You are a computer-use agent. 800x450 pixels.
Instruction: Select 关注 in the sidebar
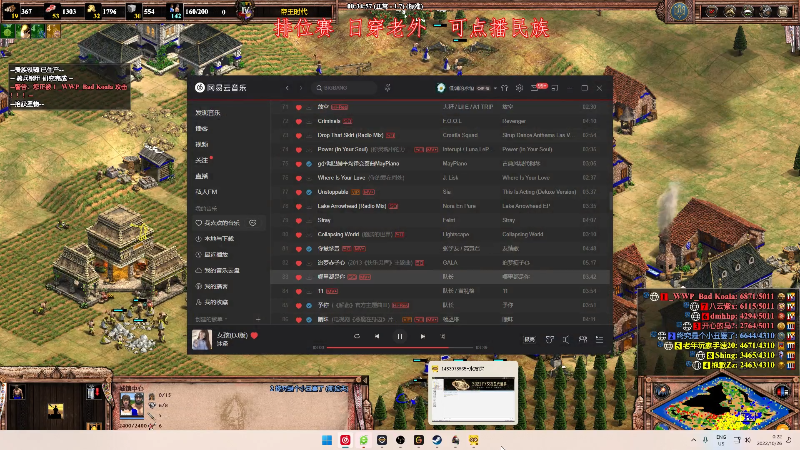point(202,160)
